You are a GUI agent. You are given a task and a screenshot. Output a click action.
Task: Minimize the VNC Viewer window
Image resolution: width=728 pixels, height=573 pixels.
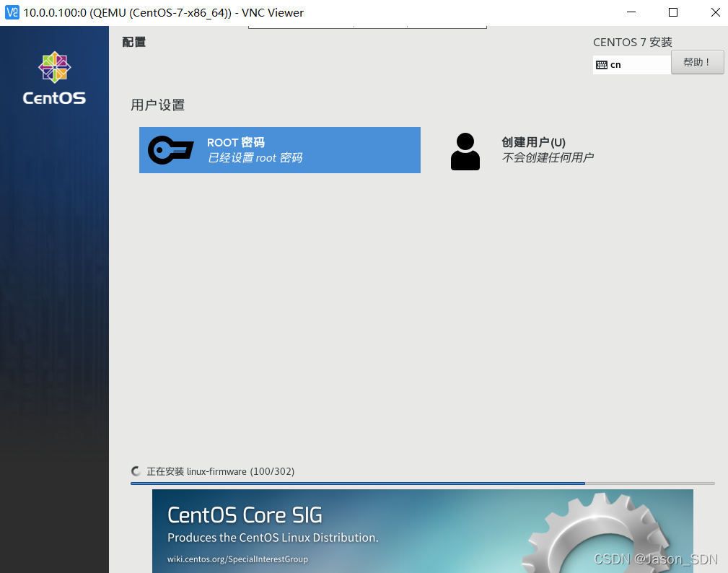(631, 12)
